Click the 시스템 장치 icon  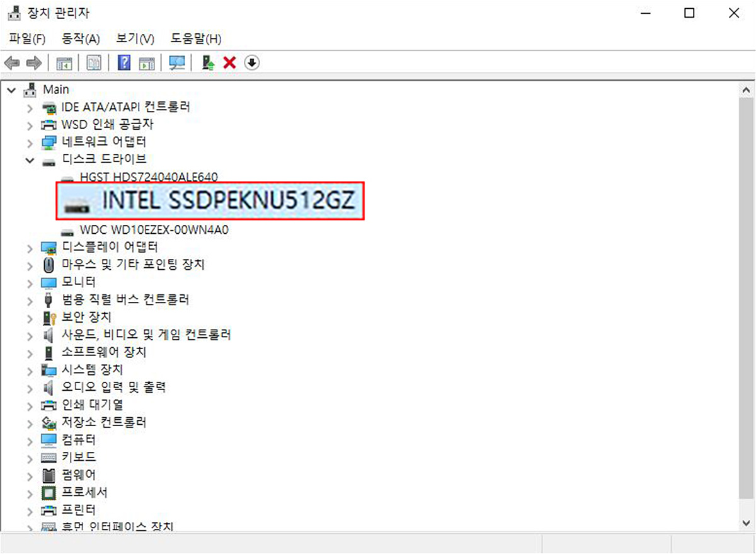tap(49, 369)
